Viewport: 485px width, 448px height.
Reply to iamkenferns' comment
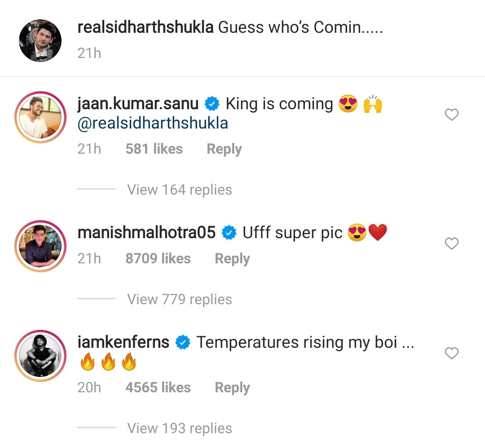(232, 388)
